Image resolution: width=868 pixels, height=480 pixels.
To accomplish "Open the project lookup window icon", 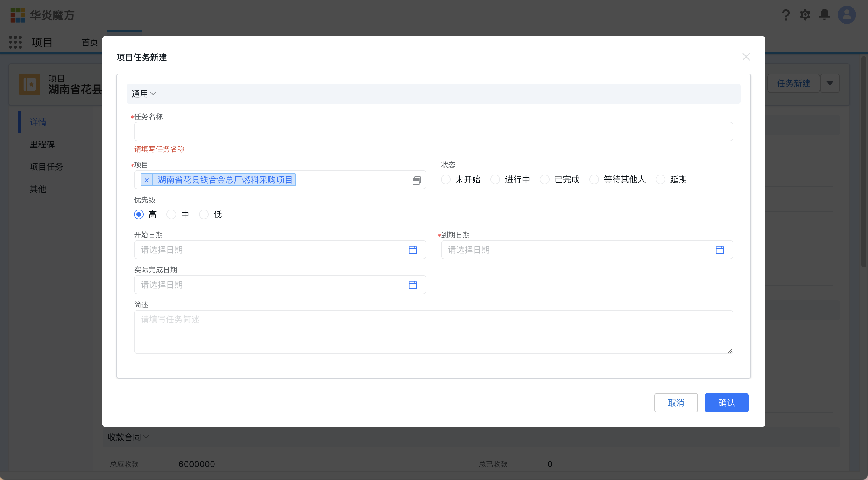I will pyautogui.click(x=417, y=181).
